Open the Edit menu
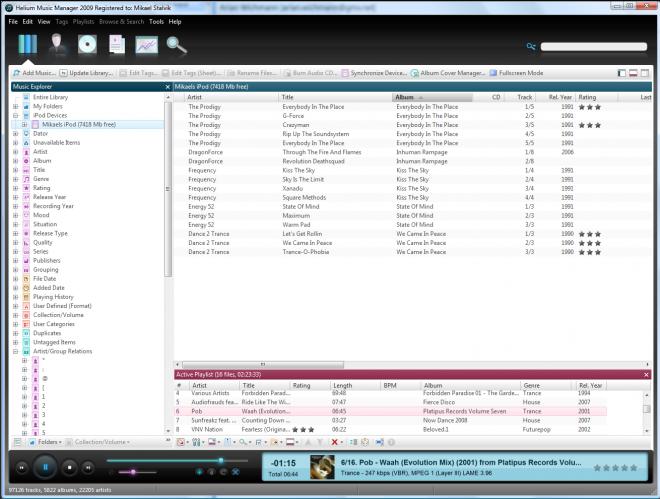The height and width of the screenshot is (499, 660). tap(27, 21)
